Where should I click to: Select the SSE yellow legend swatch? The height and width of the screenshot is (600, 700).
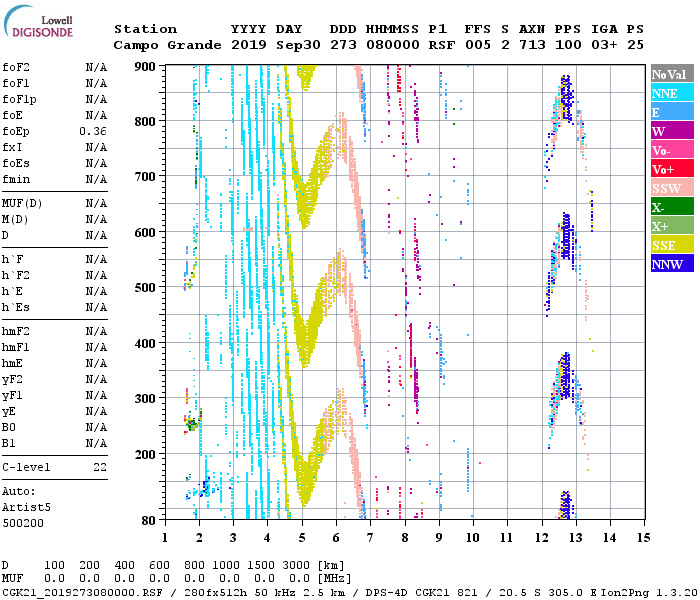tap(672, 245)
